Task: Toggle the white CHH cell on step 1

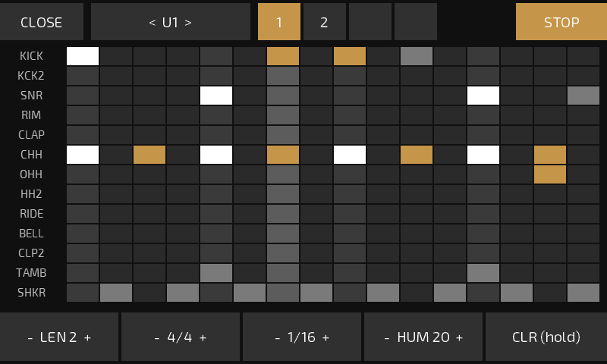Action: (83, 155)
